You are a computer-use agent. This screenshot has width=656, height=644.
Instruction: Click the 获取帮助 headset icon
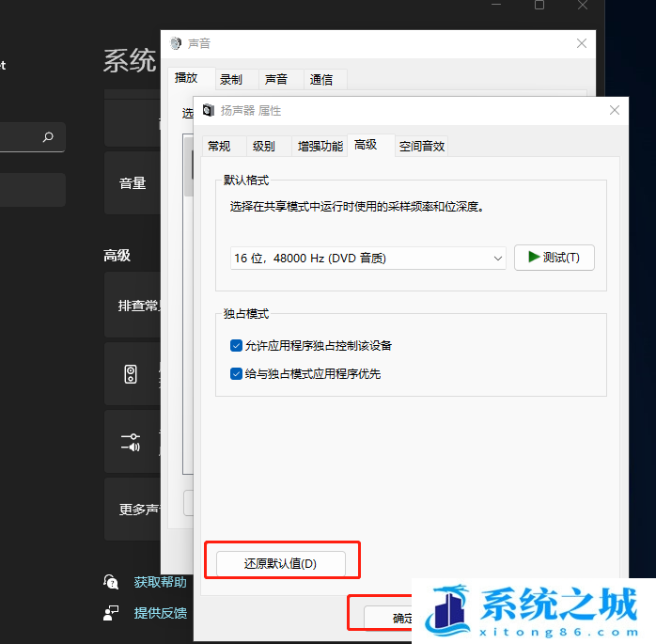point(111,582)
